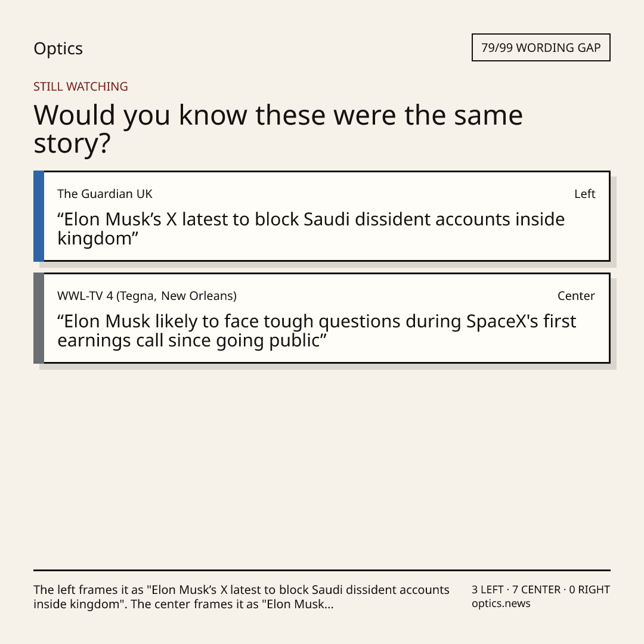Click The Guardian UK source name
The width and height of the screenshot is (644, 644).
click(x=105, y=194)
